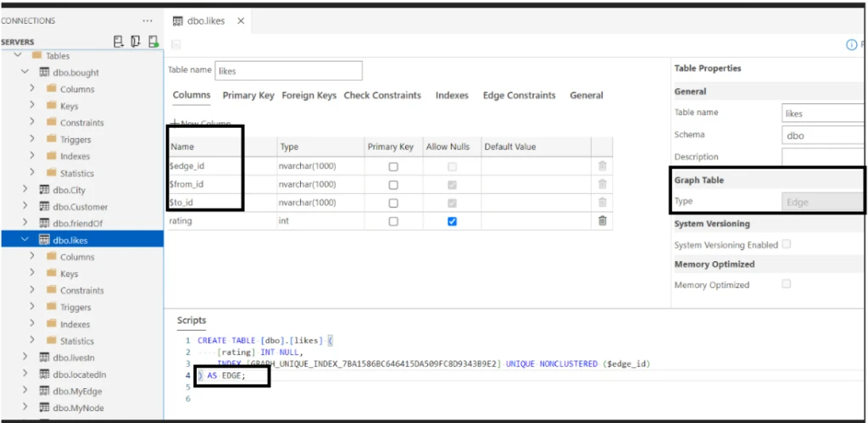Collapse the dbo.likes tree node

(x=25, y=240)
